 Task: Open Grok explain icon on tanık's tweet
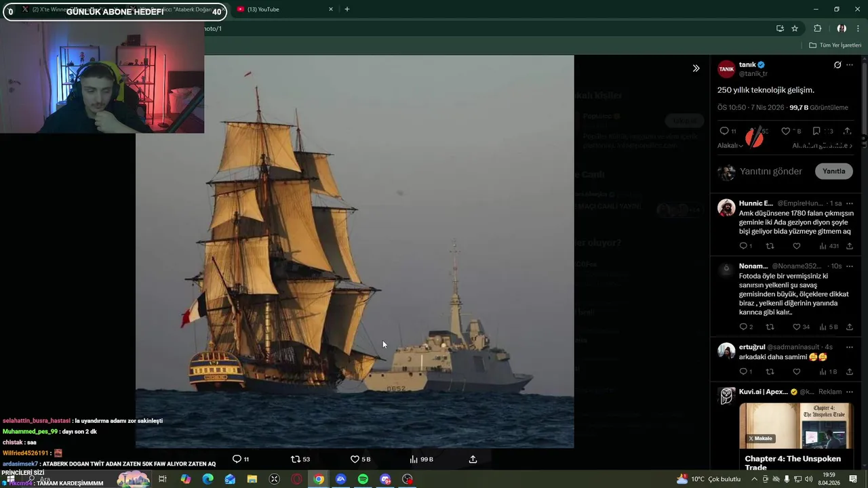tap(837, 65)
